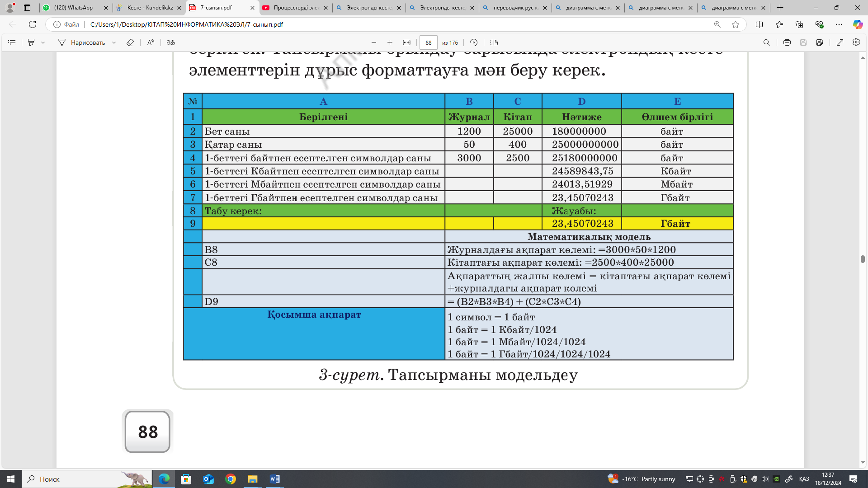Screen dimensions: 868x488
Task: Click the translate document icon
Action: [170, 42]
